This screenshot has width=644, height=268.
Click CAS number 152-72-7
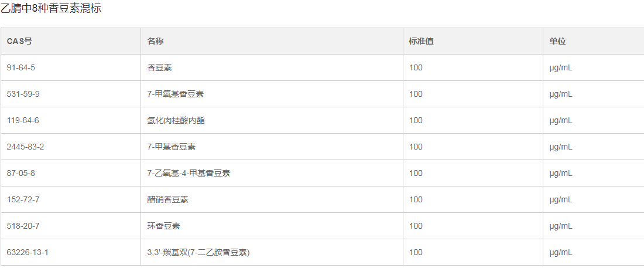(x=23, y=199)
